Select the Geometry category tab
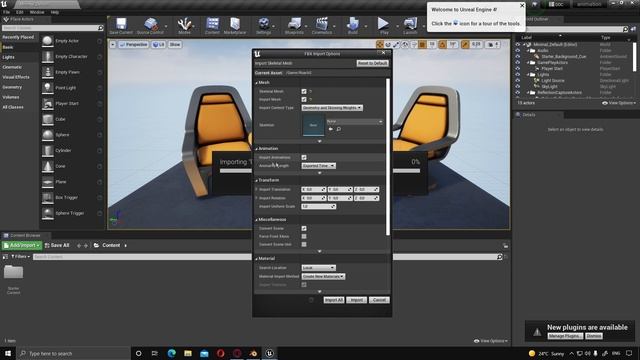640x360 pixels. click(x=20, y=87)
